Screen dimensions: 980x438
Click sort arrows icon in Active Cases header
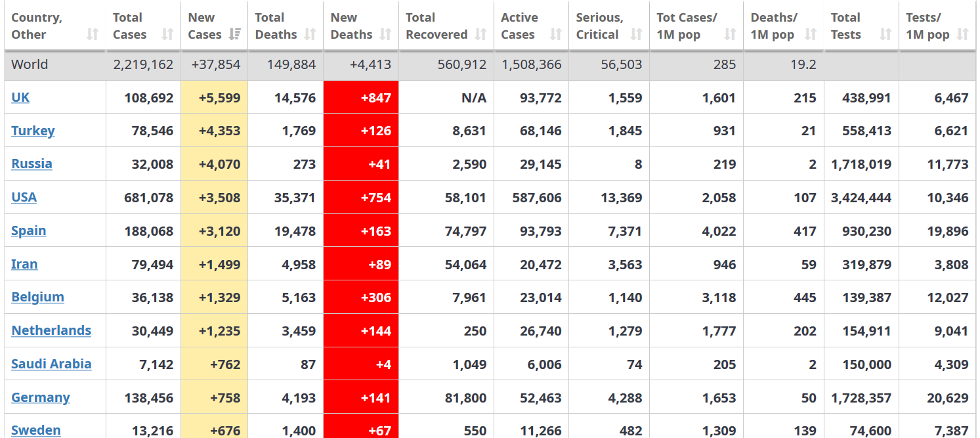pos(556,35)
